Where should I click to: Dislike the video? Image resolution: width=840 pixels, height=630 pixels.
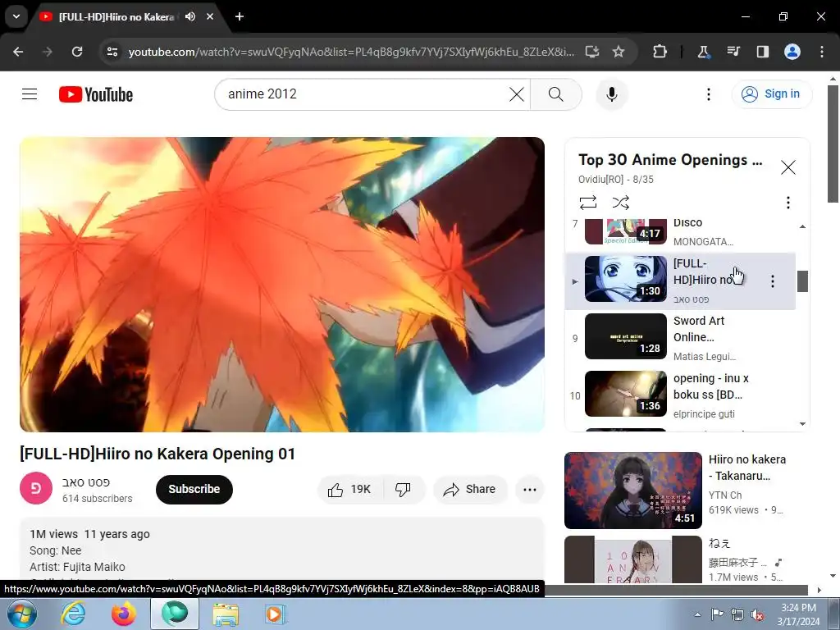404,490
